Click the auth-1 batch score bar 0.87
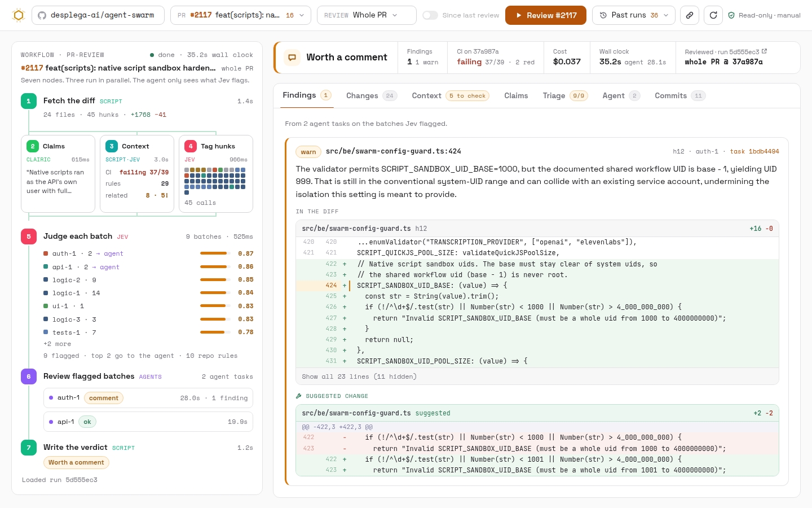 pos(215,253)
